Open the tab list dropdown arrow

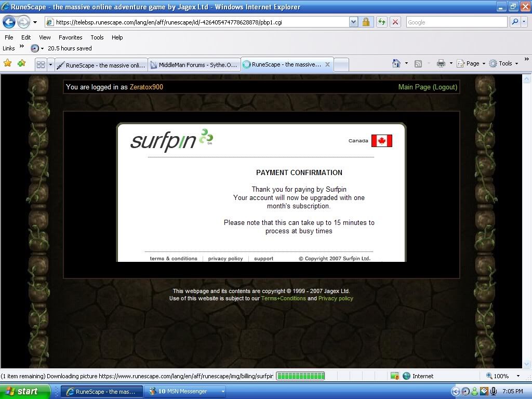pyautogui.click(x=50, y=64)
